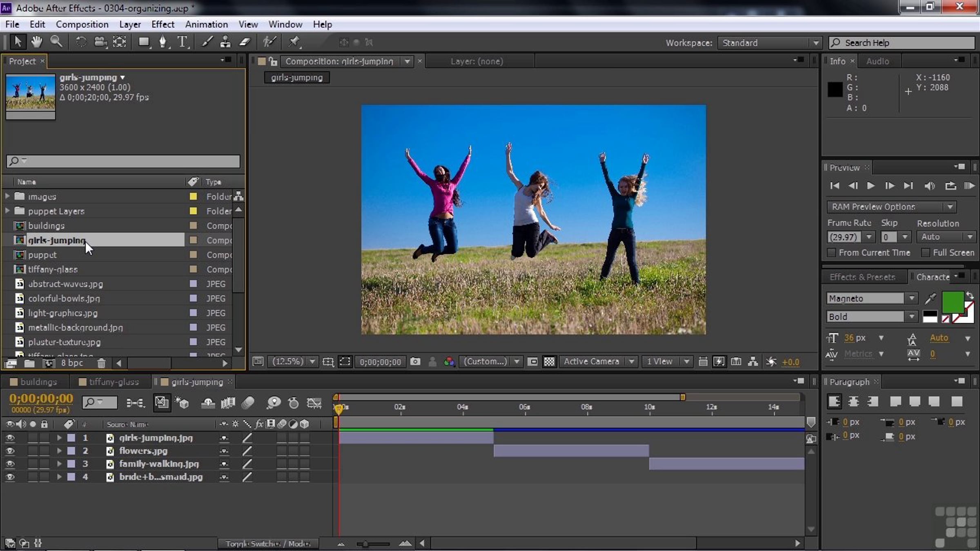Toggle the transparency grid icon
The image size is (980, 551).
coord(549,362)
